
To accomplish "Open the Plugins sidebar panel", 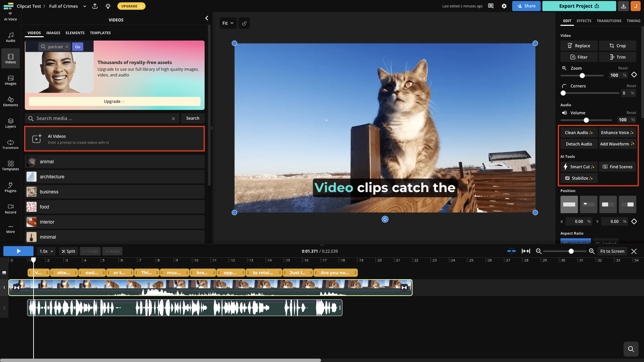I will [x=10, y=187].
